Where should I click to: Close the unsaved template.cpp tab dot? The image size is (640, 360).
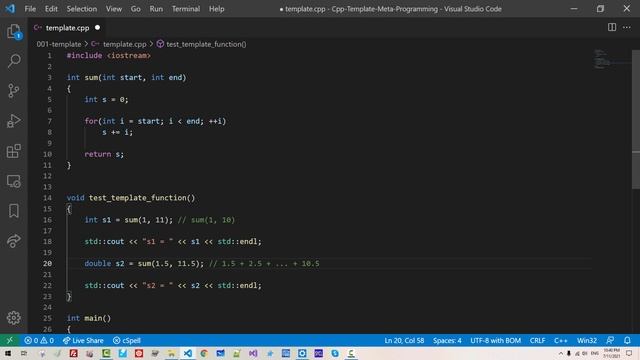[x=97, y=27]
